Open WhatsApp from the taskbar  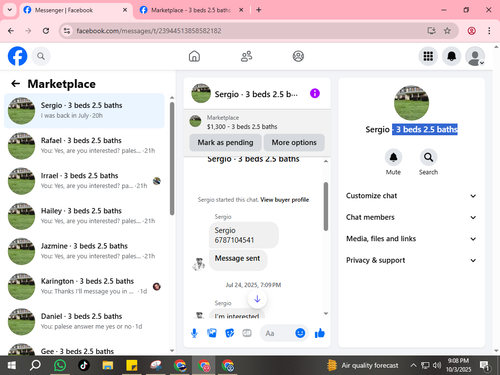coord(60,365)
